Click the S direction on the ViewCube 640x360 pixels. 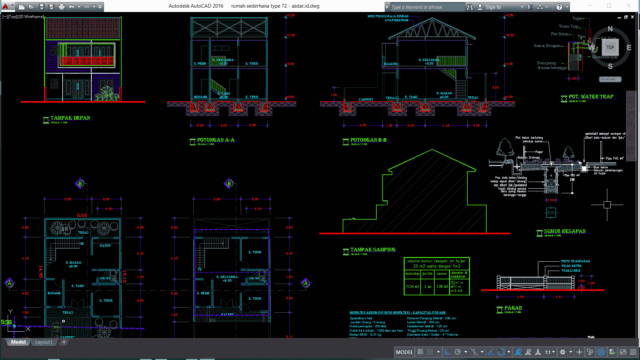click(610, 66)
